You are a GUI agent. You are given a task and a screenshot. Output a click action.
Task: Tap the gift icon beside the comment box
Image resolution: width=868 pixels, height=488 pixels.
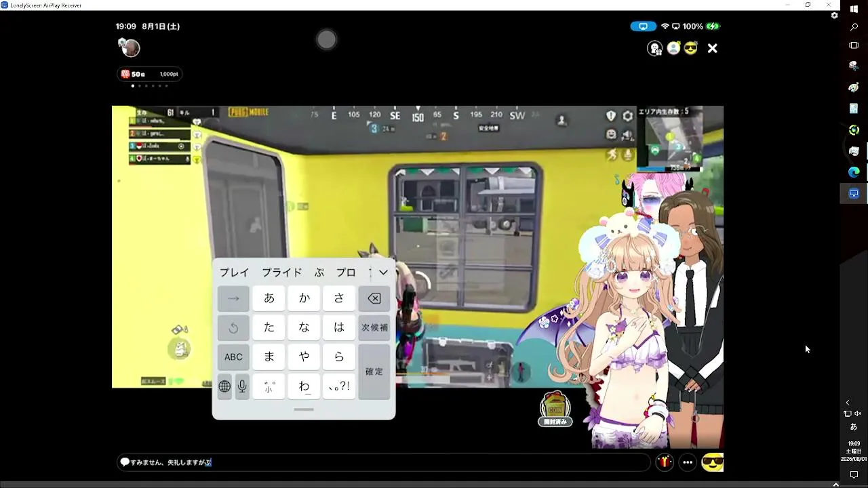664,462
